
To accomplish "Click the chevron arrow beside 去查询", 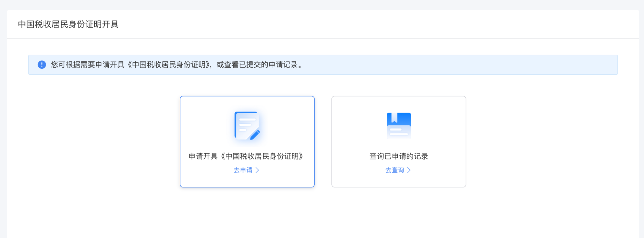I will 409,170.
